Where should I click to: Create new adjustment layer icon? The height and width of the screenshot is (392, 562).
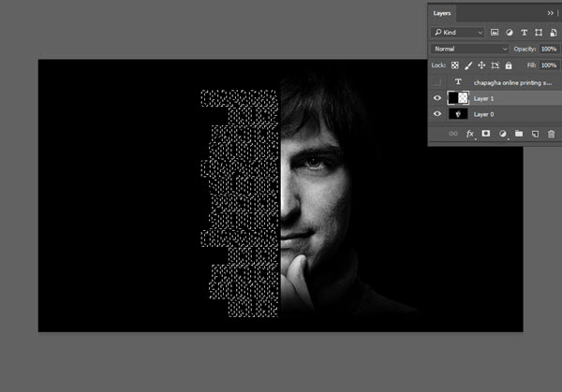coord(502,134)
